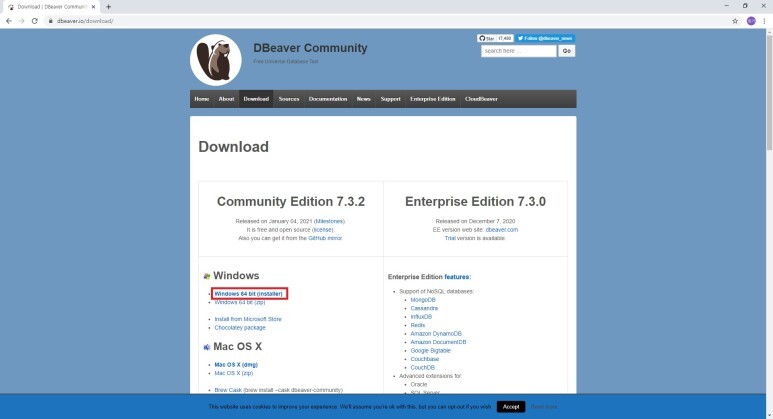Open the Amazon DocumentDB link
The image size is (773, 419).
438,342
